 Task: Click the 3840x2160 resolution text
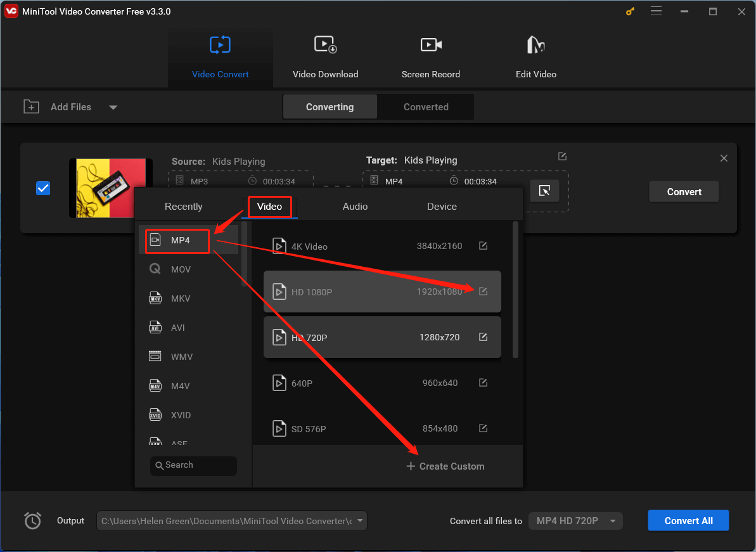(x=439, y=246)
